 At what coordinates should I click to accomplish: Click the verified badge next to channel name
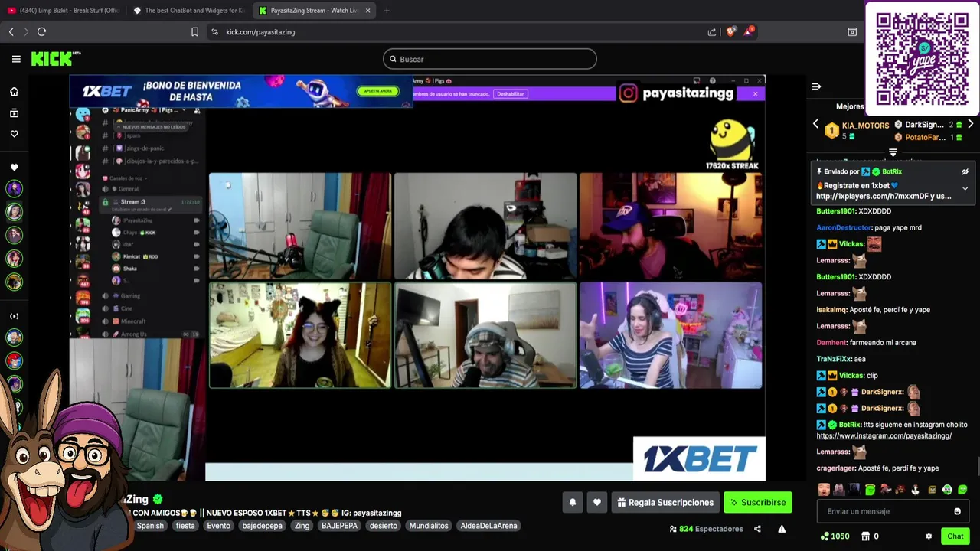pos(158,499)
